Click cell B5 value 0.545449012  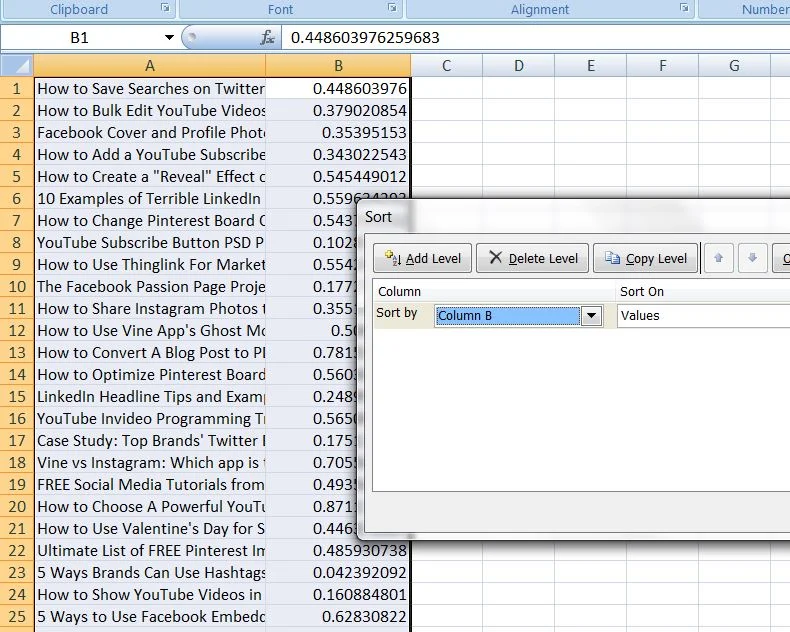pos(338,176)
